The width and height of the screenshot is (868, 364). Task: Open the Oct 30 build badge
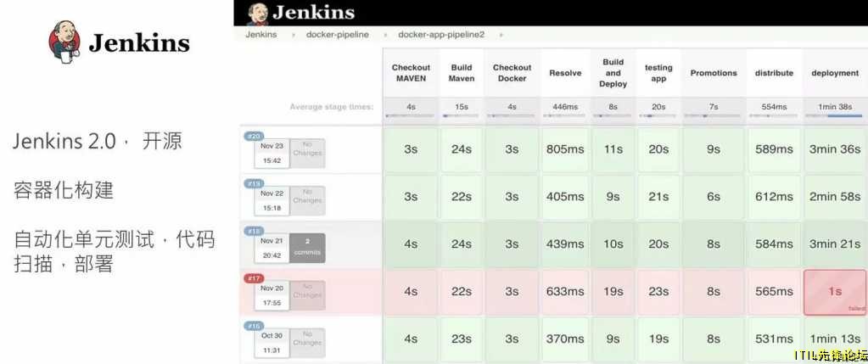point(254,327)
